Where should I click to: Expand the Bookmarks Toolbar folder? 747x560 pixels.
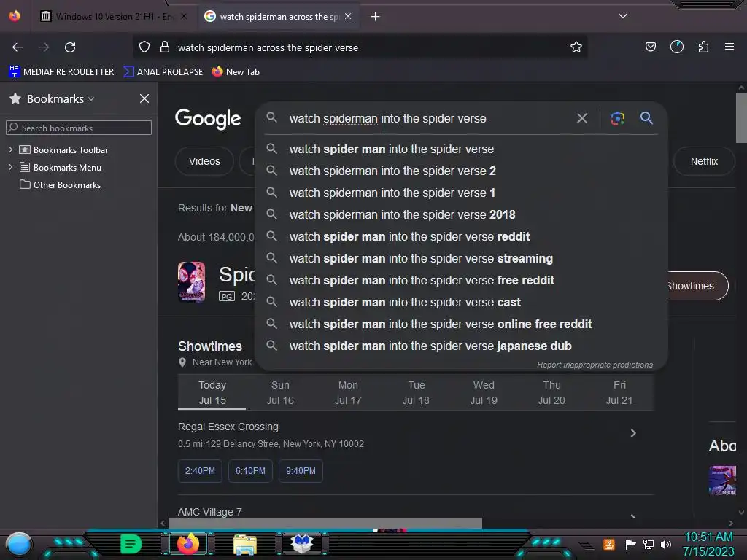(10, 149)
